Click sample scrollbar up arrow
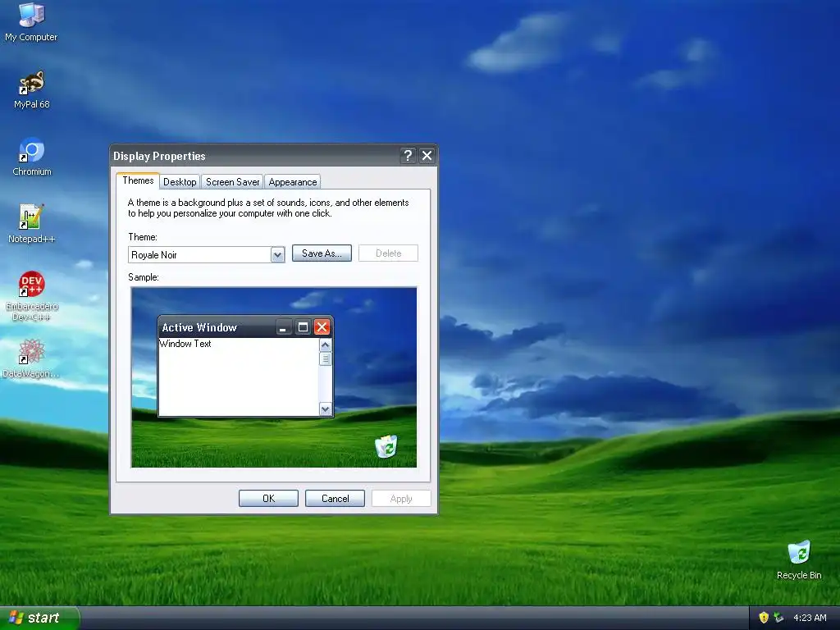Screen dimensions: 840x630 click(x=325, y=345)
